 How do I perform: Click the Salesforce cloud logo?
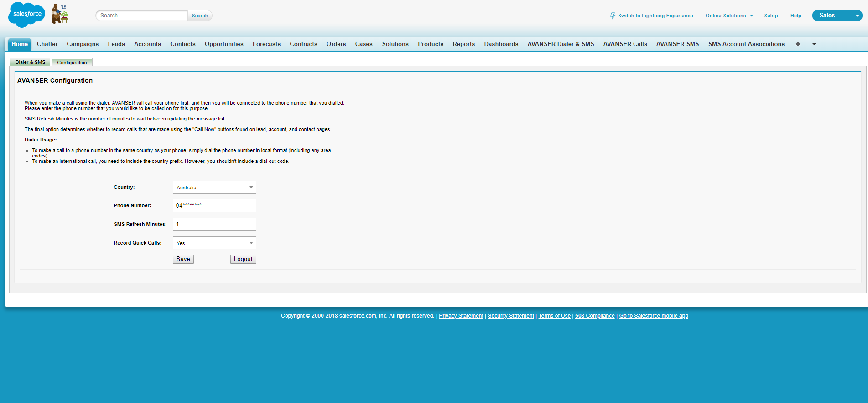tap(27, 14)
